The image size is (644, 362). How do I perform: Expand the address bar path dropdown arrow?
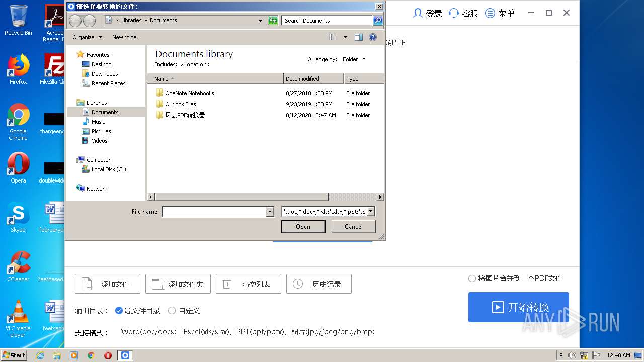[260, 21]
